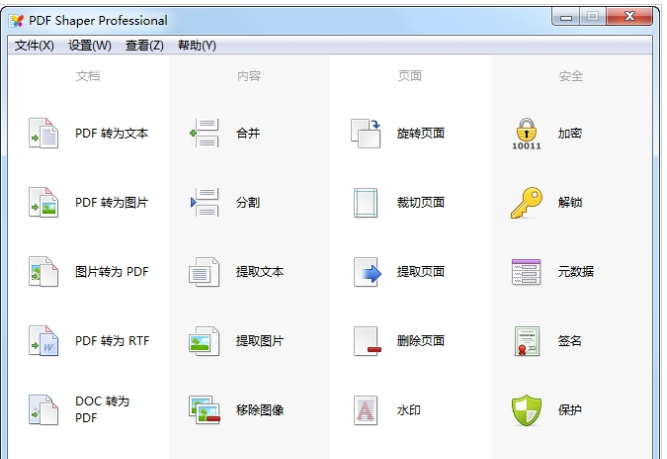Select the 水印 label

coord(409,410)
